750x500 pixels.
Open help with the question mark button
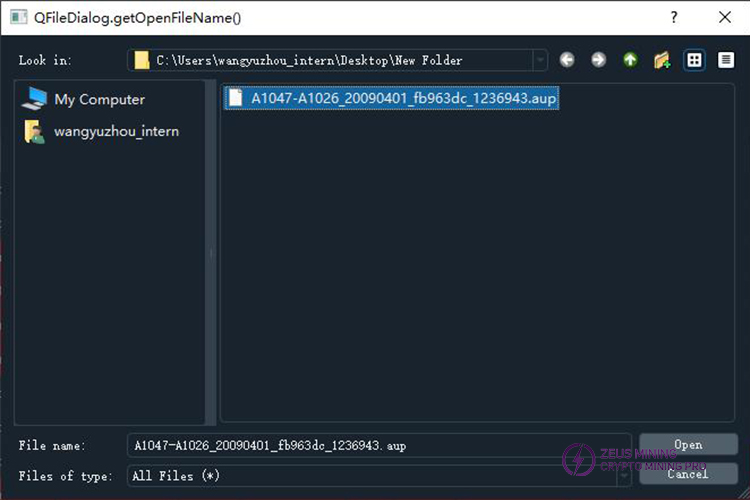(674, 17)
